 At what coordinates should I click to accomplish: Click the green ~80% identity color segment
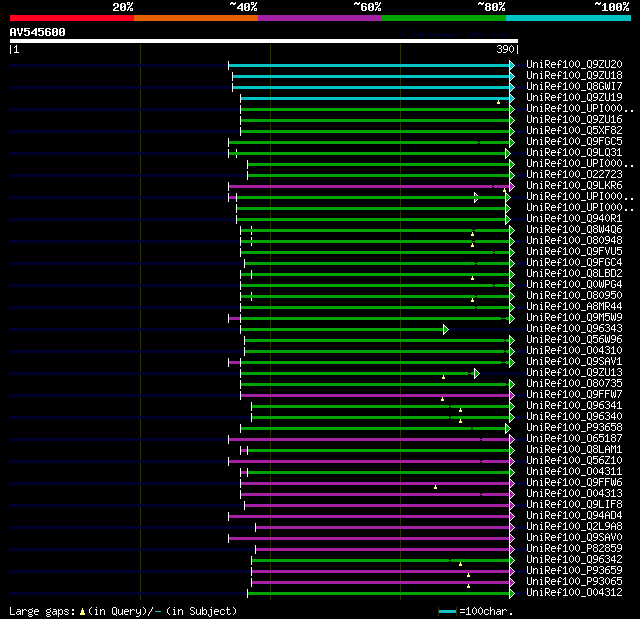coord(444,18)
